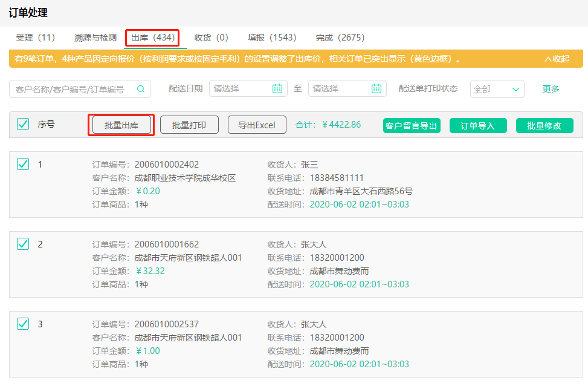Toggle the checkbox for order 2006010001662
This screenshot has height=386, width=588.
pos(22,244)
